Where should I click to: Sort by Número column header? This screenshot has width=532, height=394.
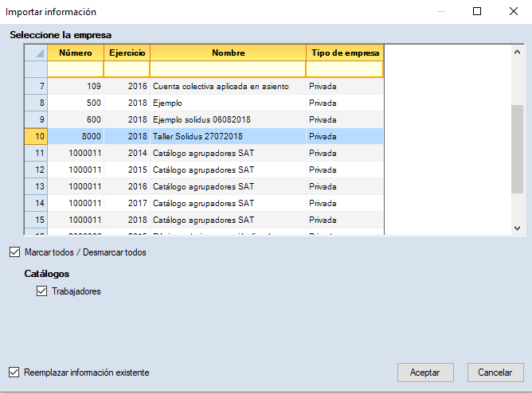[x=76, y=53]
